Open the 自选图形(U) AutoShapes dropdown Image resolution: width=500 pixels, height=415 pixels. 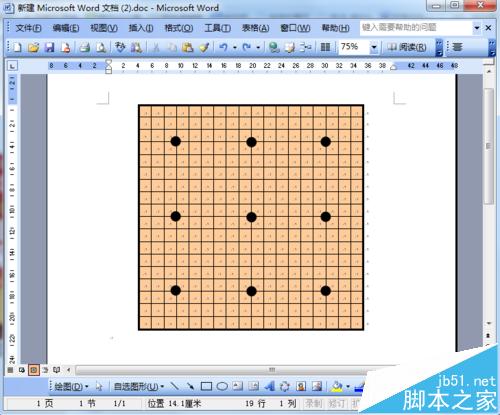click(139, 387)
